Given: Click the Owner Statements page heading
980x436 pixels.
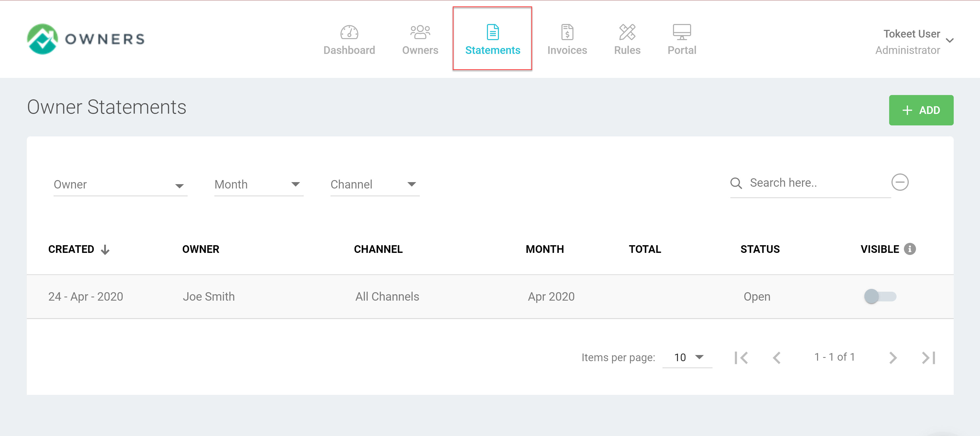Looking at the screenshot, I should tap(106, 107).
